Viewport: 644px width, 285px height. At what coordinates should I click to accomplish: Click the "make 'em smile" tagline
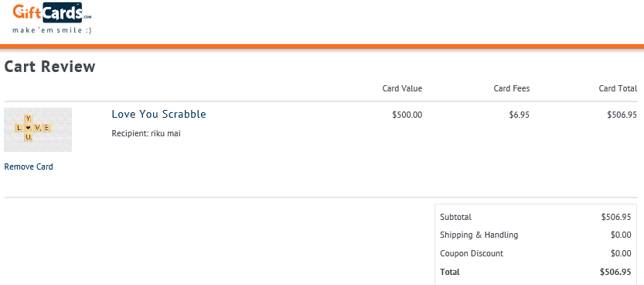click(52, 30)
